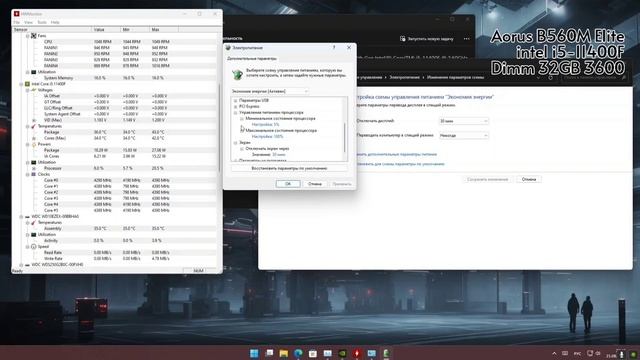640x360 pixels.
Task: Open the Windows Start menu
Action: [254, 353]
